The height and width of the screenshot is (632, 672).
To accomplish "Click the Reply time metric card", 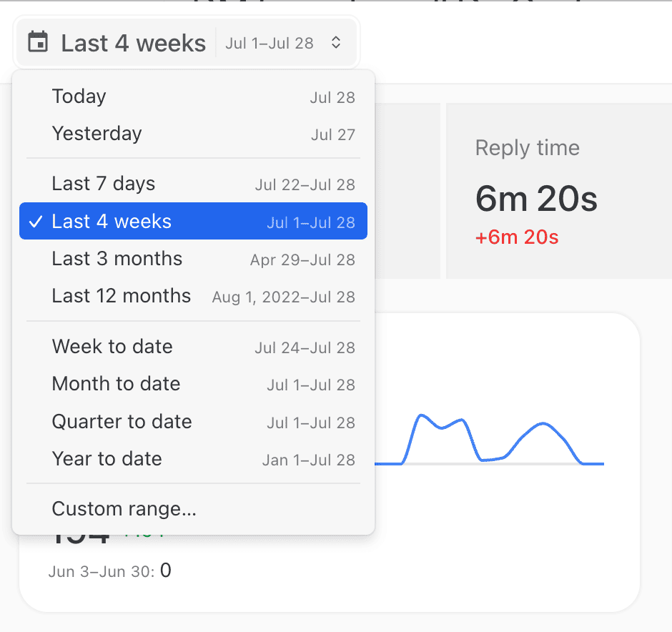I will point(559,191).
